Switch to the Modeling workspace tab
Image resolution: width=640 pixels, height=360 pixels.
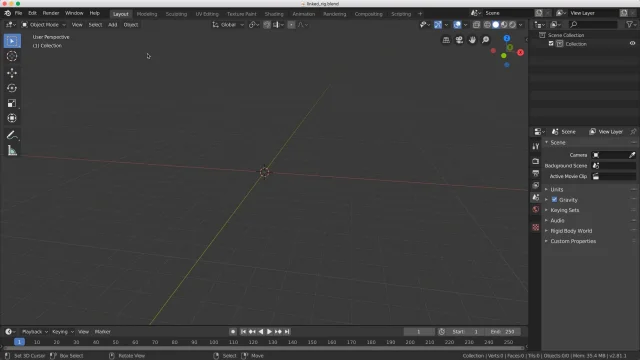(x=147, y=14)
